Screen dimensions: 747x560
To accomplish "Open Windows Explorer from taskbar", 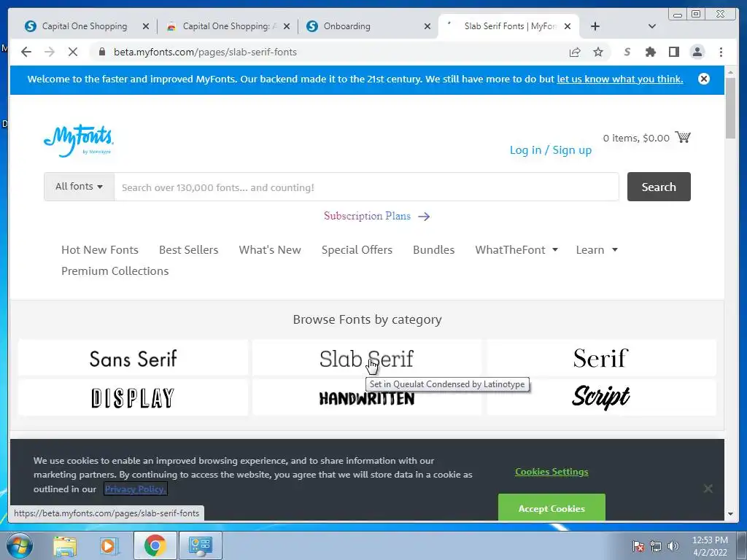I will [x=65, y=545].
